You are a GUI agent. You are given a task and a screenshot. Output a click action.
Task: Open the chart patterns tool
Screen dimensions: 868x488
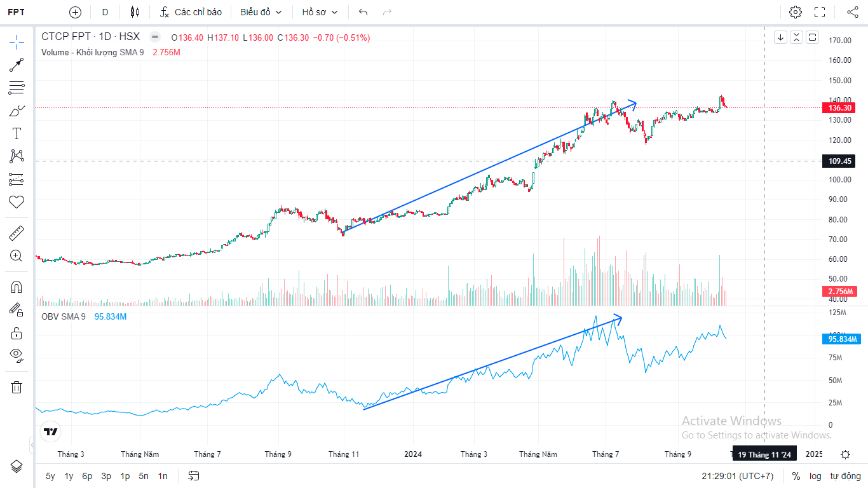coord(17,156)
